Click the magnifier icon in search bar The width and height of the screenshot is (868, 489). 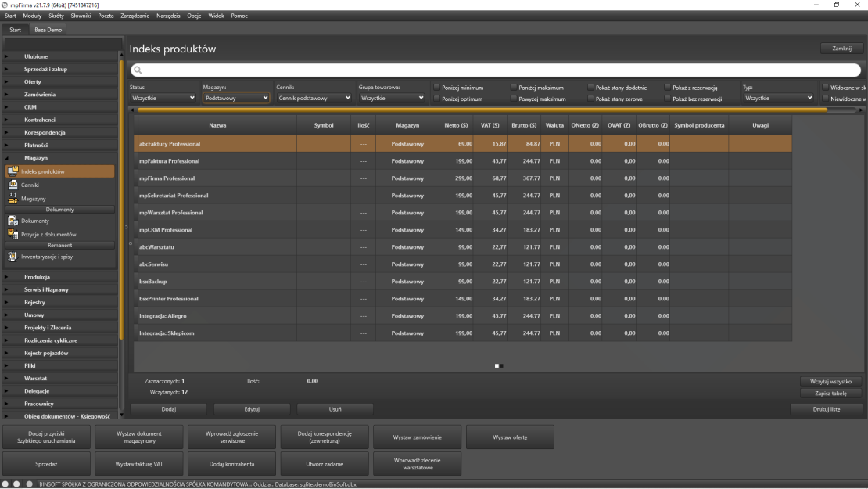tap(138, 70)
